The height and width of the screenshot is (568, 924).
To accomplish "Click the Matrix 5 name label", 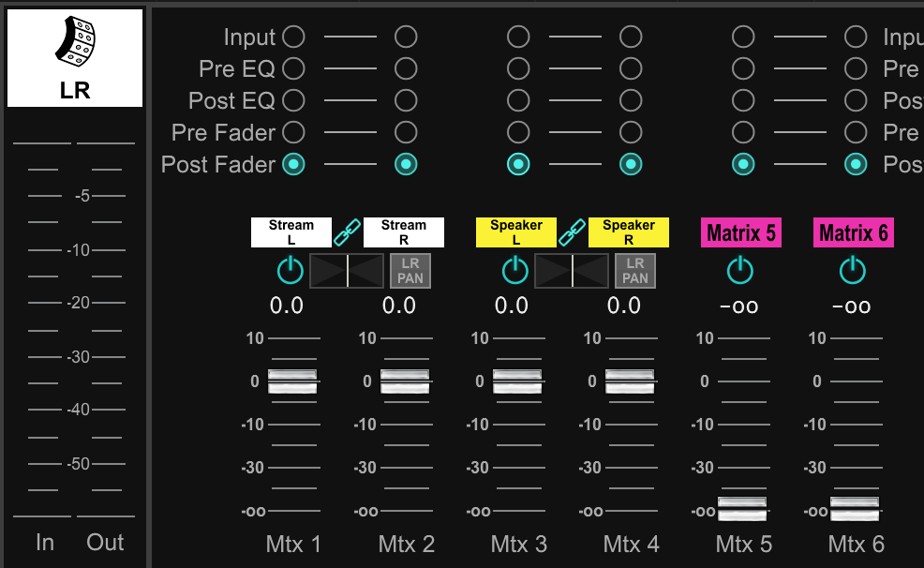I will (x=741, y=232).
